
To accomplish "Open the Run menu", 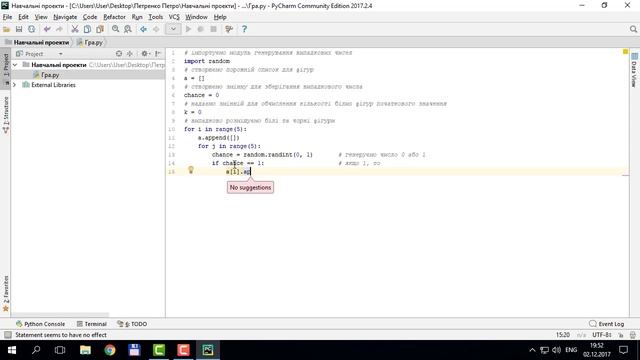I will pyautogui.click(x=137, y=17).
